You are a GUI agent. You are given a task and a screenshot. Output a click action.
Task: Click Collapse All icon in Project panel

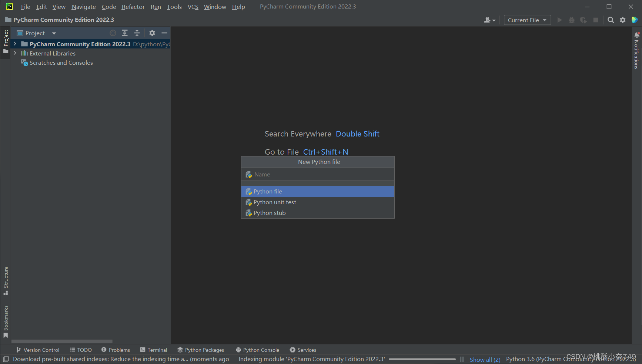137,33
